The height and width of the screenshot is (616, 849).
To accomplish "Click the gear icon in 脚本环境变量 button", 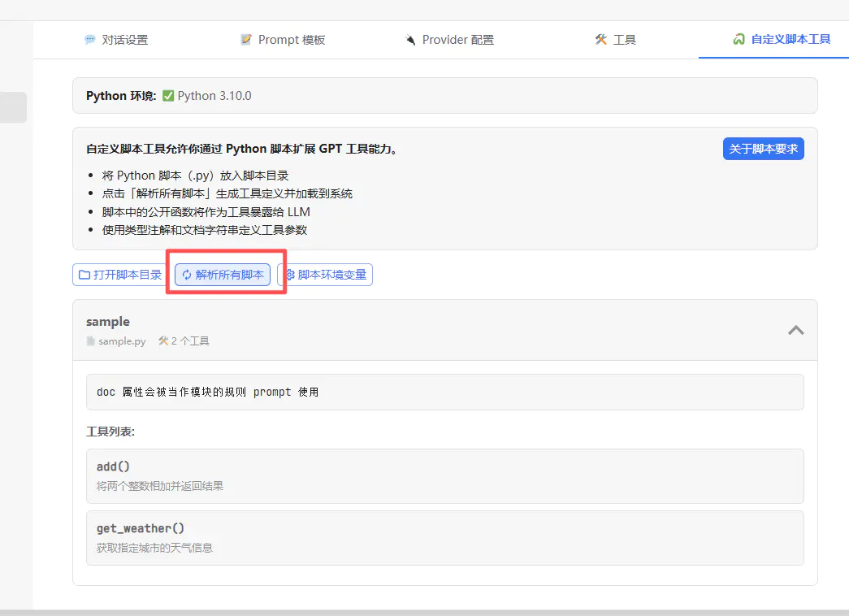I will (289, 275).
